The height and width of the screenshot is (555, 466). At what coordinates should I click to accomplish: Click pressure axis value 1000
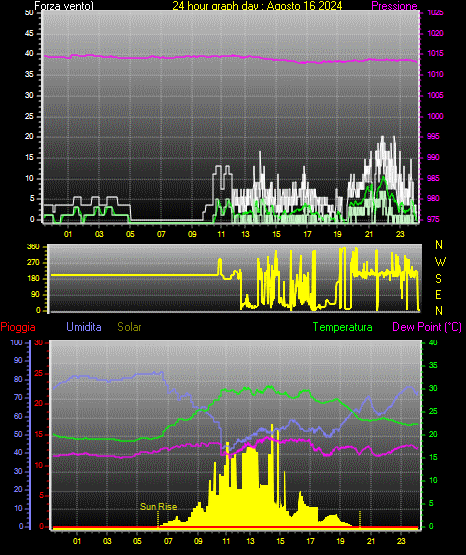(x=435, y=116)
